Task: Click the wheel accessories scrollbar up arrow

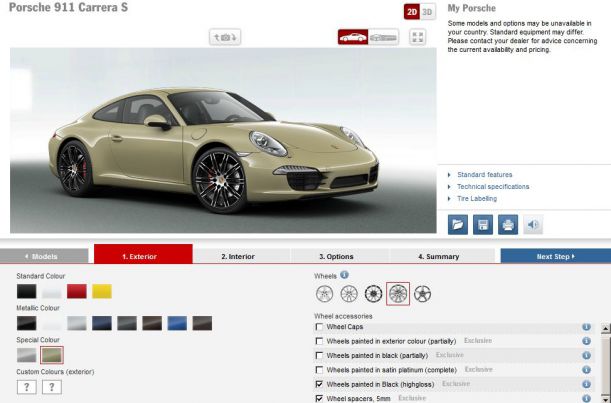Action: [x=606, y=328]
